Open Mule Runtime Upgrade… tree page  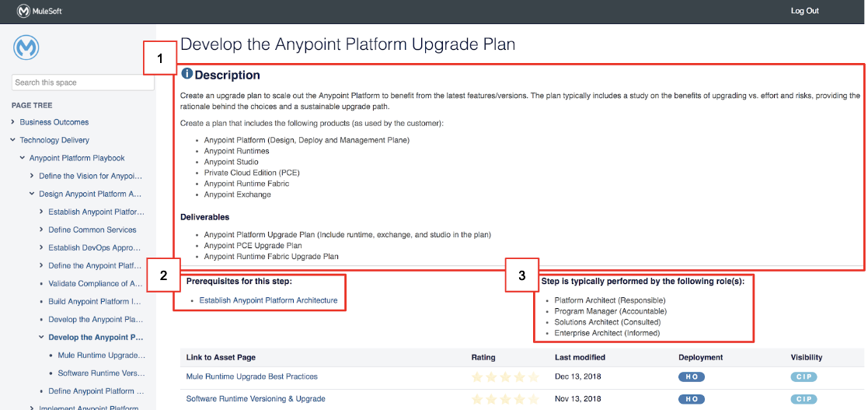(x=102, y=355)
